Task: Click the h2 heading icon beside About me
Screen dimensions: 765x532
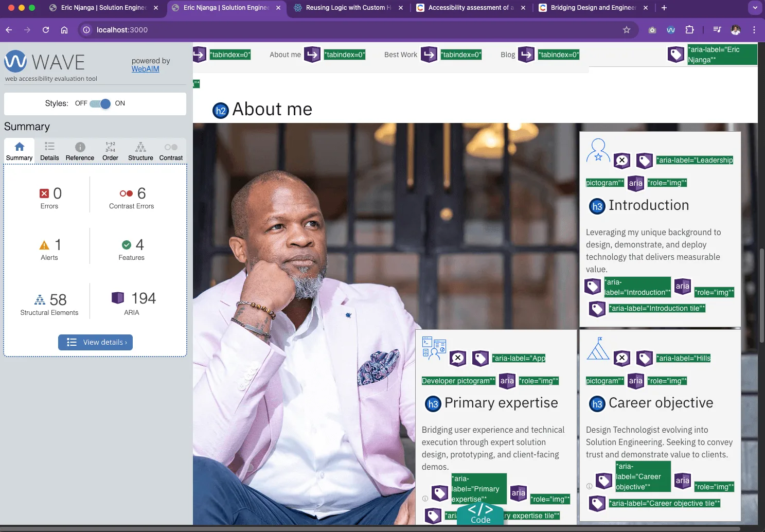Action: [x=221, y=110]
